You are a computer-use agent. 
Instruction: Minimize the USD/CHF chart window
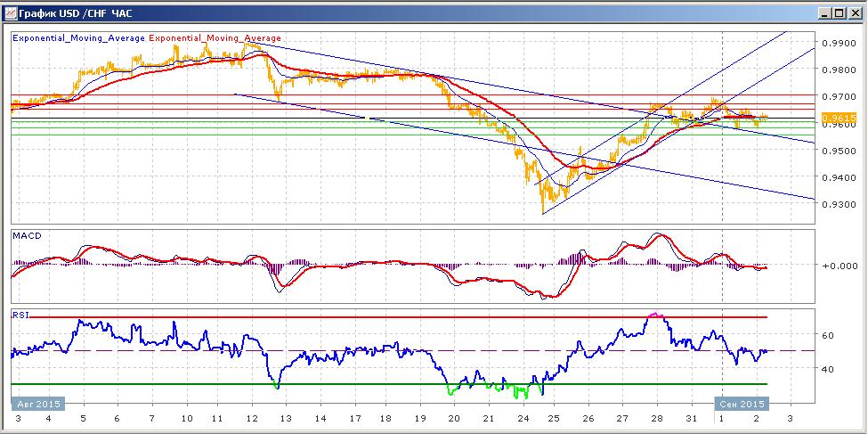[825, 13]
